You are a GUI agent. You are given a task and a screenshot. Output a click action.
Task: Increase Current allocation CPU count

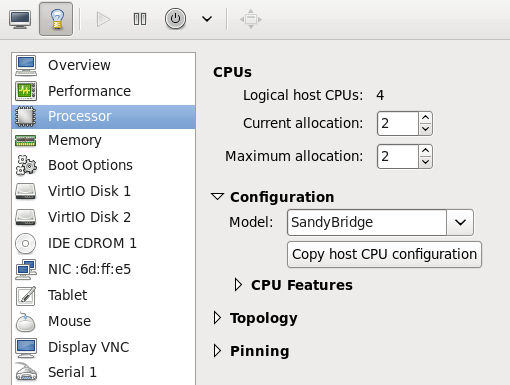pyautogui.click(x=425, y=118)
